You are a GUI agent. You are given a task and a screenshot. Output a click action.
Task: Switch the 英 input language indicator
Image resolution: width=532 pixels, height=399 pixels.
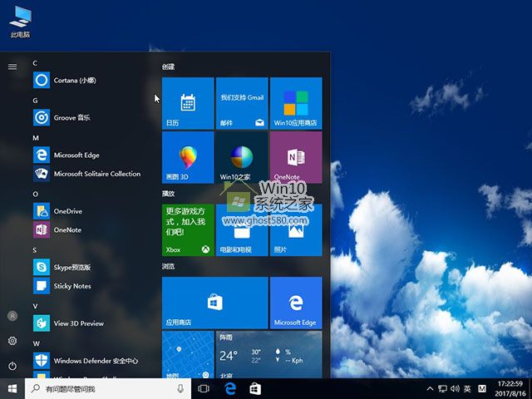[x=467, y=389]
